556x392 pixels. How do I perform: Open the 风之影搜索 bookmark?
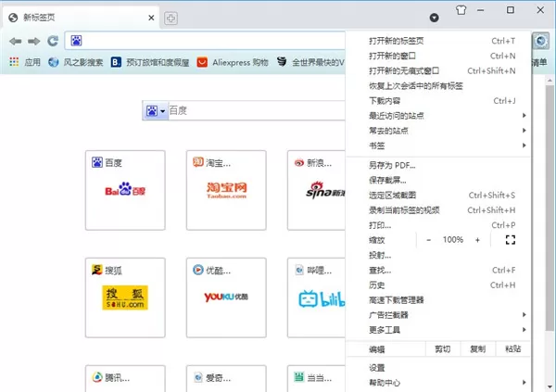click(x=76, y=62)
